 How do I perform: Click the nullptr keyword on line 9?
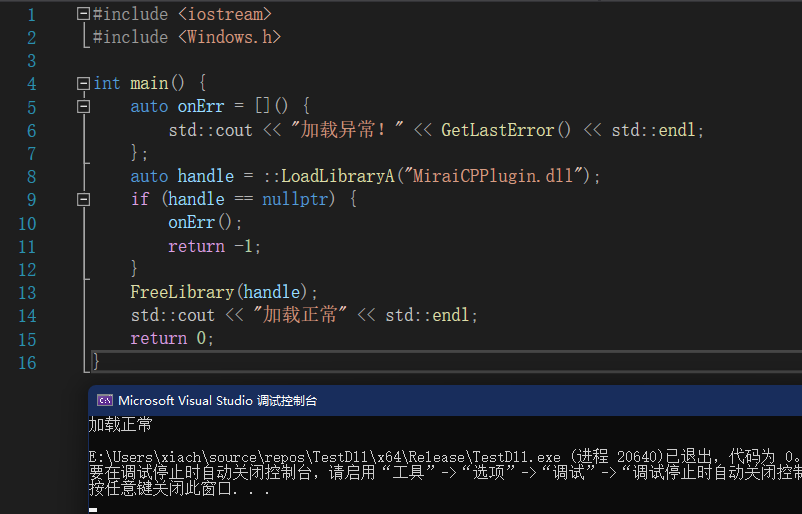point(295,199)
